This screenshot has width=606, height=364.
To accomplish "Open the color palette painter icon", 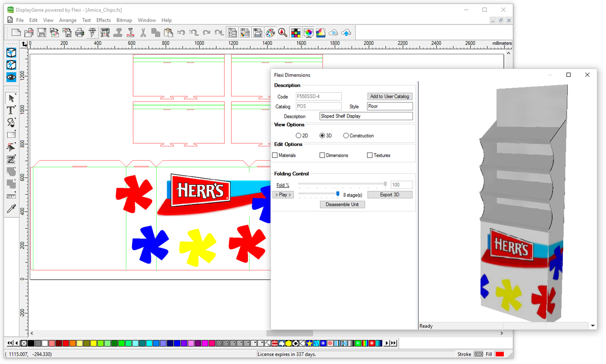I will coord(270,33).
